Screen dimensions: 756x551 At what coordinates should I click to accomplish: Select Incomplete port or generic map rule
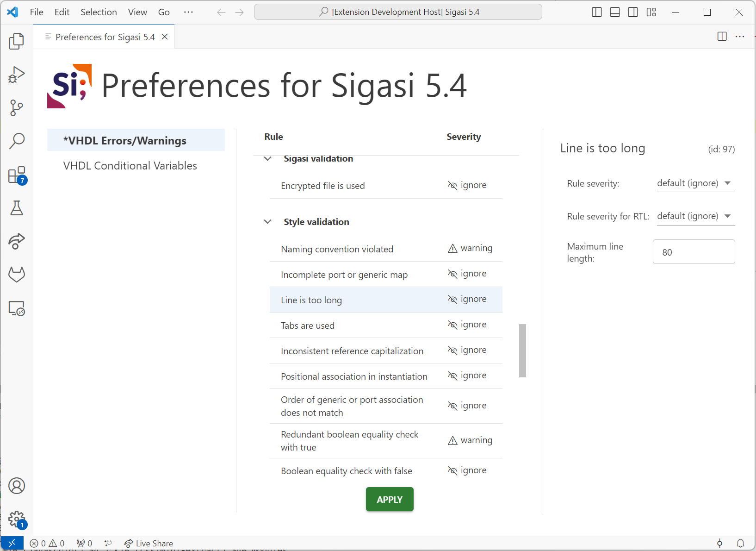tap(386, 275)
